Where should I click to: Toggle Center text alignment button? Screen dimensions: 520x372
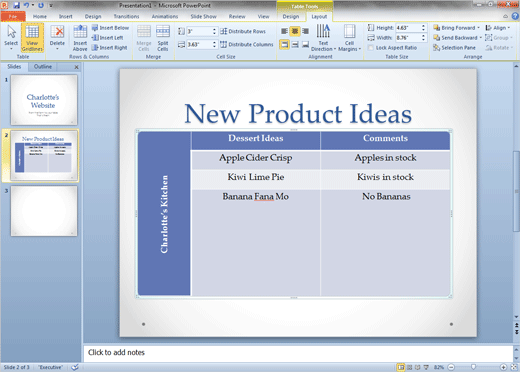[x=295, y=31]
